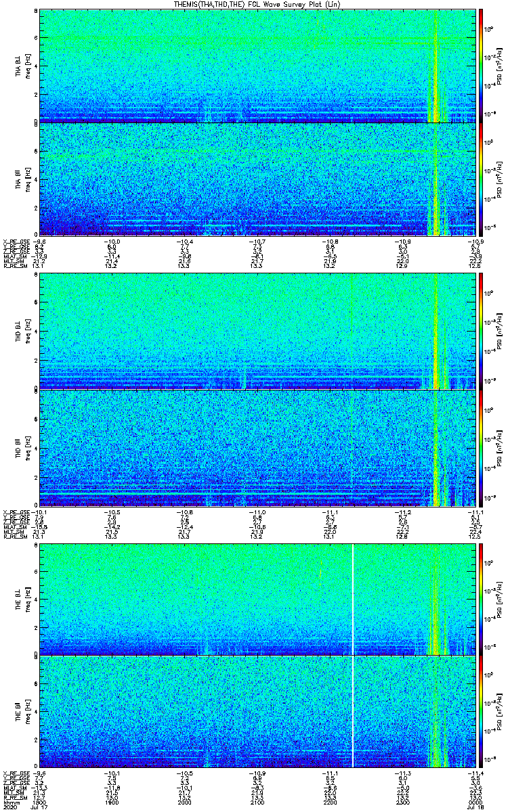Click the PSD color bar beside THA B∥
This screenshot has height=812, width=508.
(481, 179)
